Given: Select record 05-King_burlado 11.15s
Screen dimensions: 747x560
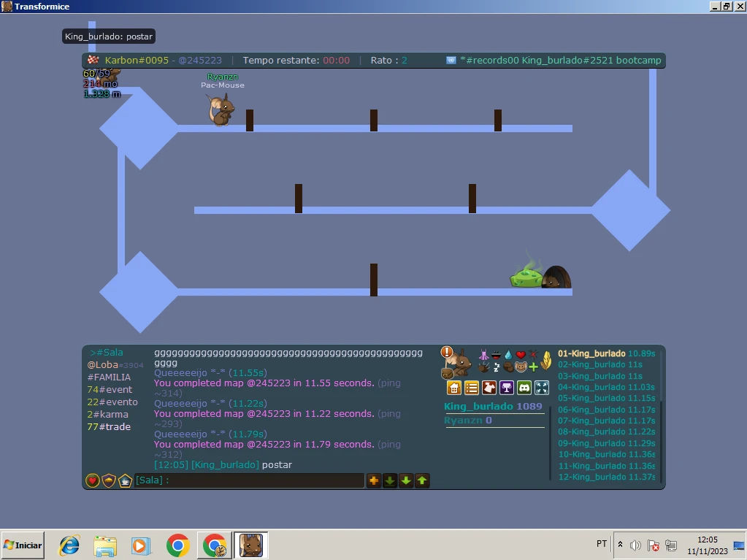Looking at the screenshot, I should [x=607, y=398].
